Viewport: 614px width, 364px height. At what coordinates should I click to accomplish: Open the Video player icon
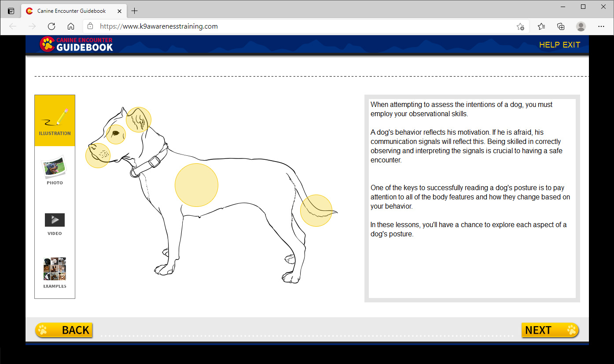[55, 220]
